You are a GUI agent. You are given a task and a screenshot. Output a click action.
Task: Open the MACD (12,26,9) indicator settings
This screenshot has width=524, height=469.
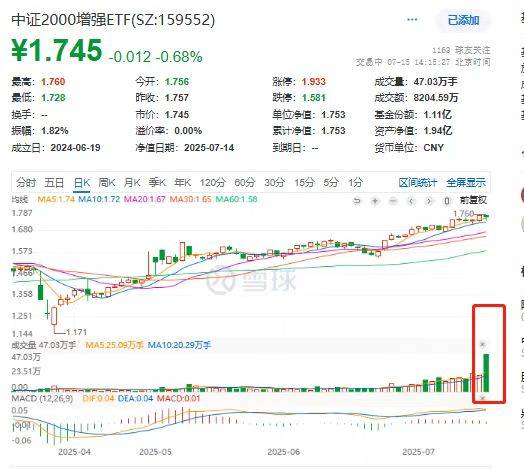(x=42, y=398)
